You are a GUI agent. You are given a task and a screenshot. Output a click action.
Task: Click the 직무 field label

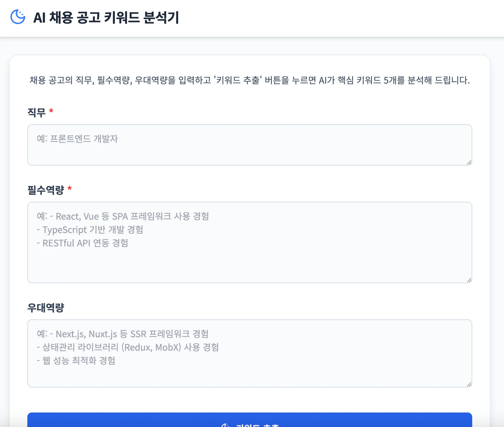coord(37,112)
